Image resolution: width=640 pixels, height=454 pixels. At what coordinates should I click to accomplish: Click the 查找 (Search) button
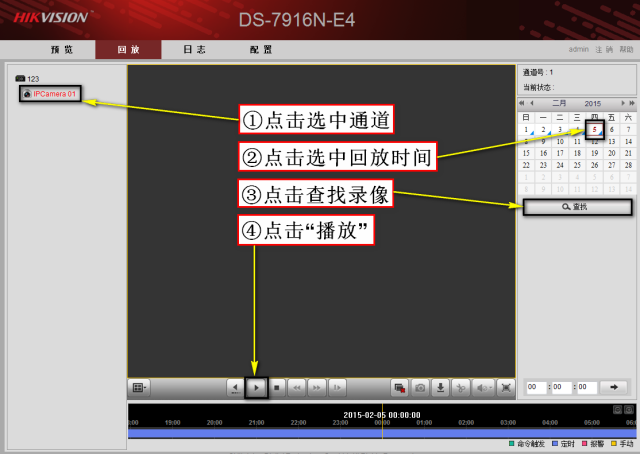(x=578, y=207)
